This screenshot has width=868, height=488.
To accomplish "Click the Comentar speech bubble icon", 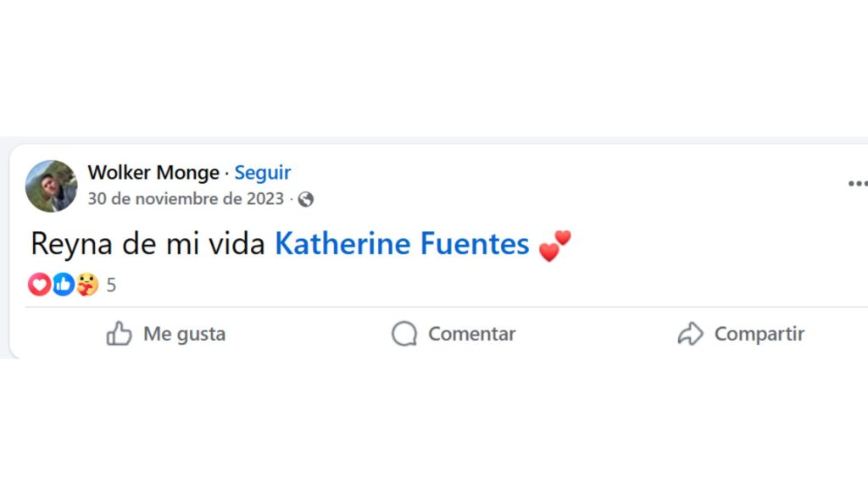I will click(403, 334).
